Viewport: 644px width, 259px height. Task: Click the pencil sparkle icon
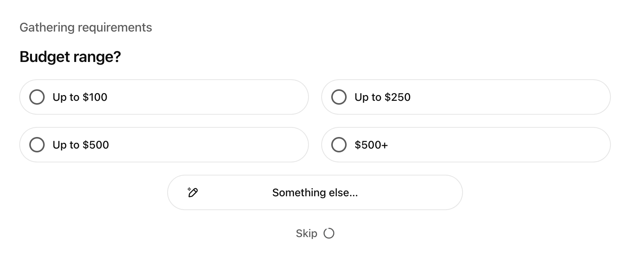pos(193,192)
